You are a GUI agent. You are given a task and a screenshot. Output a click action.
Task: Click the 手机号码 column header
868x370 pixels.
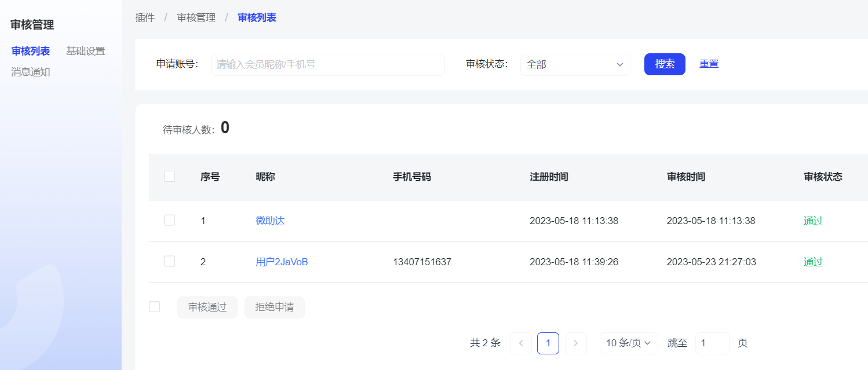[x=412, y=177]
